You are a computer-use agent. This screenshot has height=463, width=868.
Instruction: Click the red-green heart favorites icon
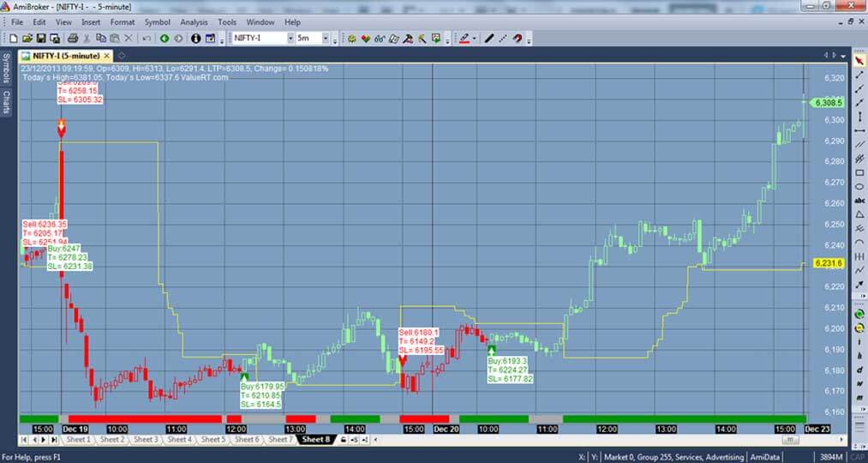click(365, 39)
